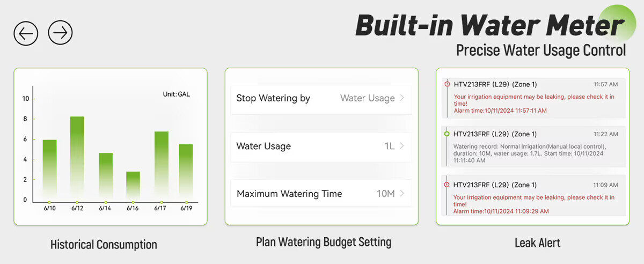Viewport: 644px width, 264px height.
Task: Open Water Usage setting chevron
Action: tap(402, 146)
